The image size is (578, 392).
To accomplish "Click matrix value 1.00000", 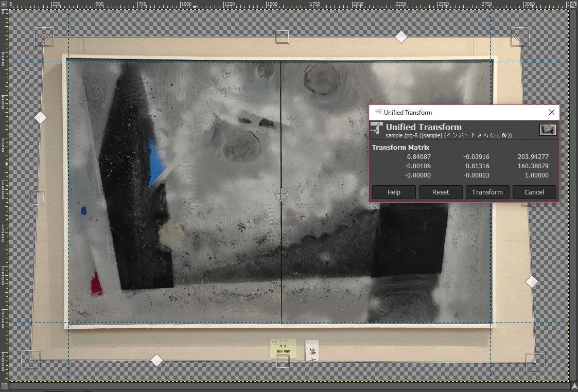I will click(x=537, y=175).
